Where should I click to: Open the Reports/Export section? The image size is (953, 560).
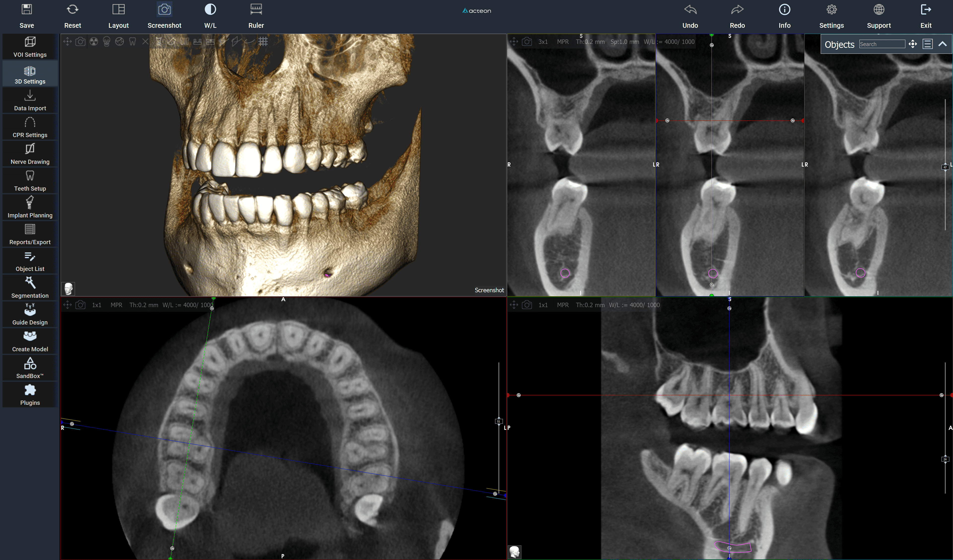click(30, 234)
